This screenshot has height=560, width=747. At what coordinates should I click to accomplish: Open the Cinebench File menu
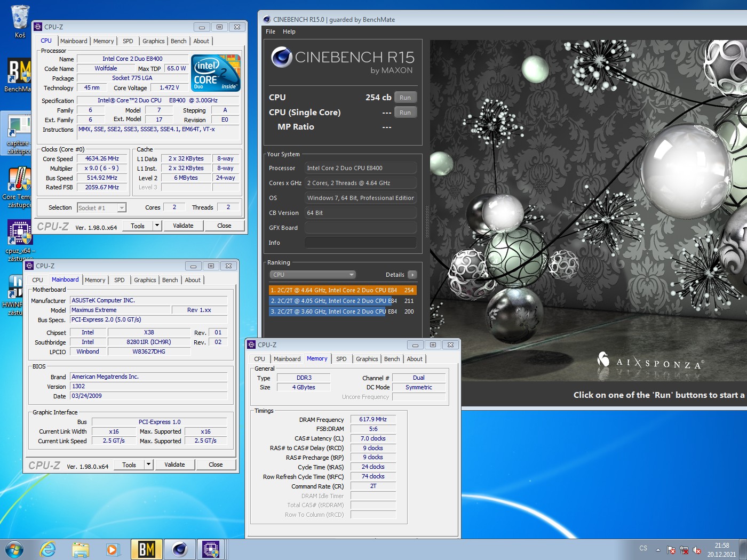pos(271,31)
